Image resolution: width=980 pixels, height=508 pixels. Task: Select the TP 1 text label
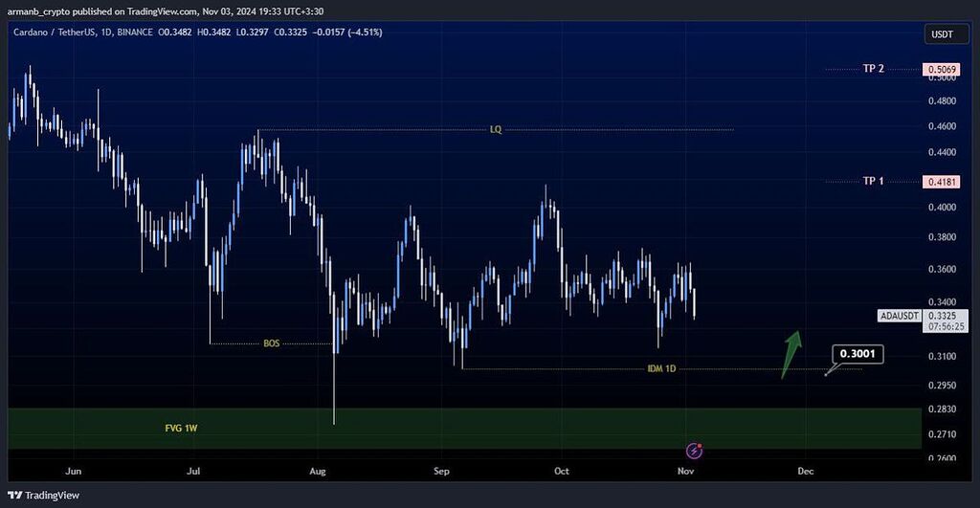(x=873, y=182)
